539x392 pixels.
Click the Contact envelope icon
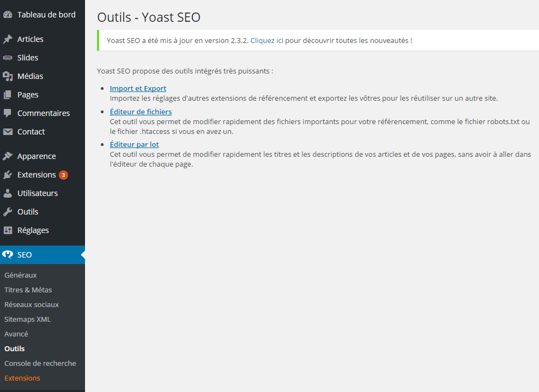coord(8,132)
